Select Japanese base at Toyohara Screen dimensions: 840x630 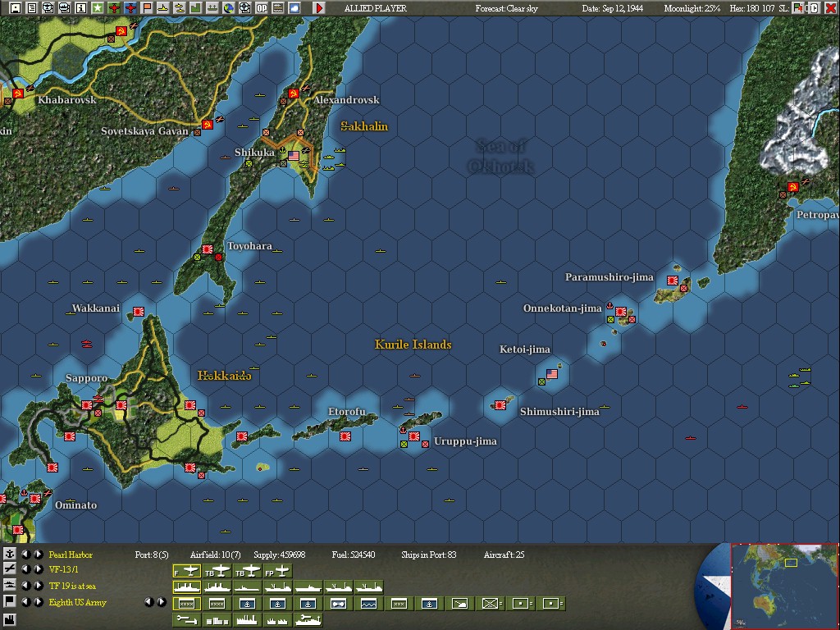pos(208,249)
